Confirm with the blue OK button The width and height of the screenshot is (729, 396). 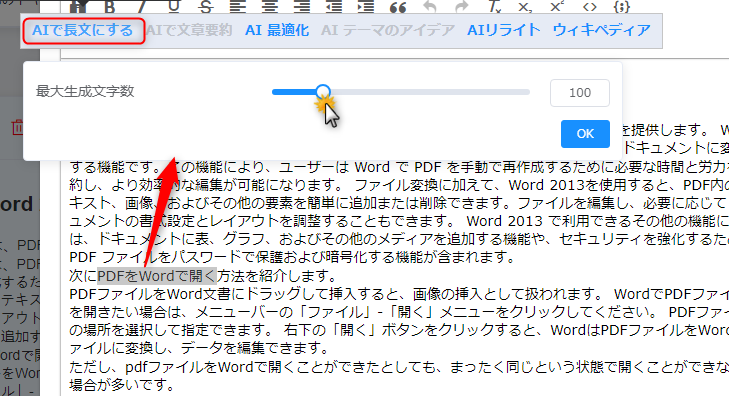pyautogui.click(x=585, y=134)
